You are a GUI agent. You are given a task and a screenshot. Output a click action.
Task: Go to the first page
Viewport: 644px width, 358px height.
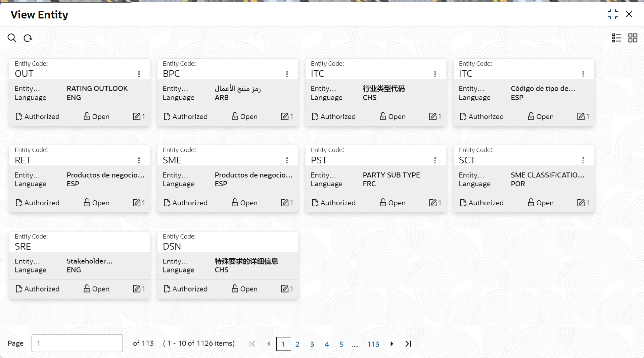(x=252, y=344)
